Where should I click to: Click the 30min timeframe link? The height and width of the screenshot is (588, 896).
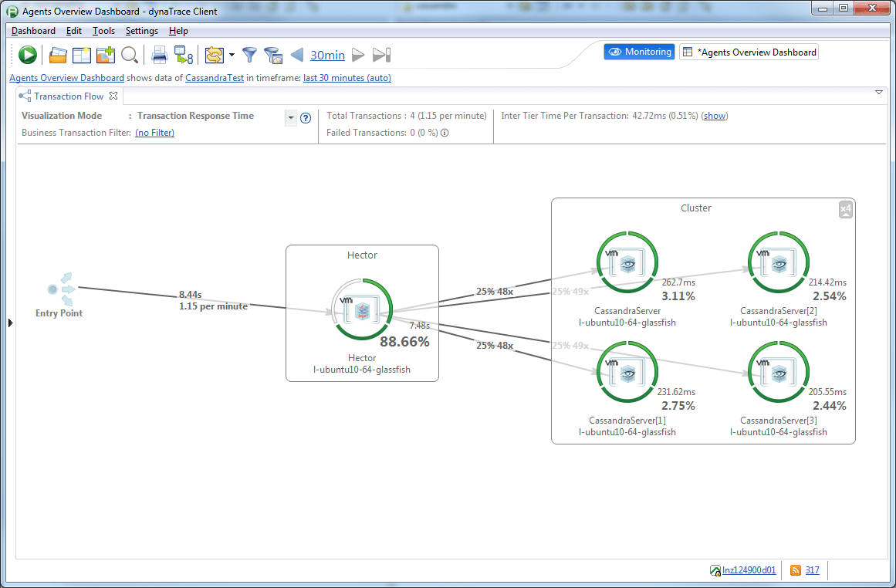pyautogui.click(x=327, y=55)
